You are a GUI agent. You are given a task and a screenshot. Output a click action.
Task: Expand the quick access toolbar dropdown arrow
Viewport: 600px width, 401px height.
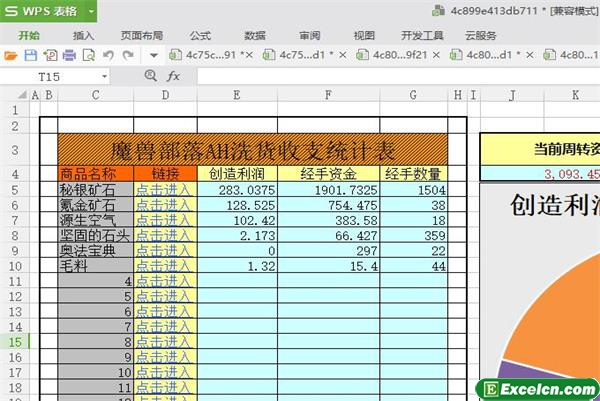[154, 56]
